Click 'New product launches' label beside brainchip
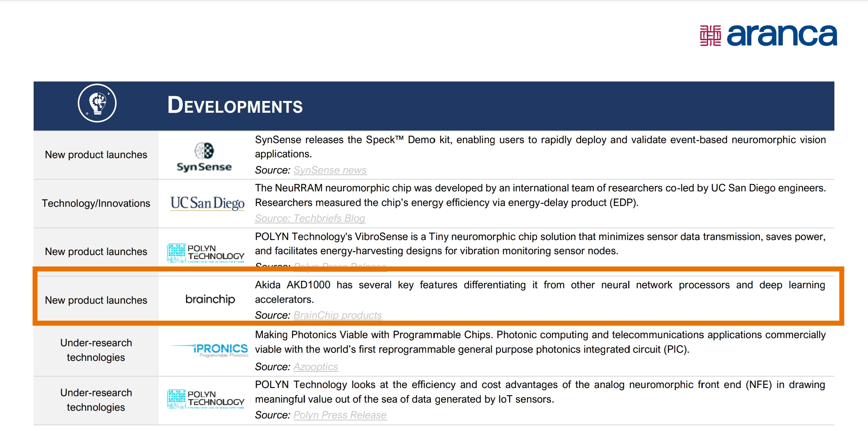Image resolution: width=868 pixels, height=431 pixels. 96,300
